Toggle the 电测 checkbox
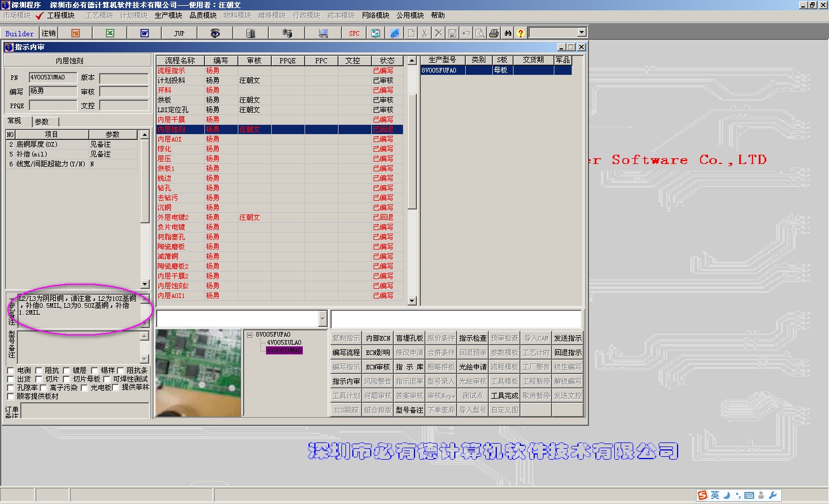The height and width of the screenshot is (504, 829). coord(10,371)
